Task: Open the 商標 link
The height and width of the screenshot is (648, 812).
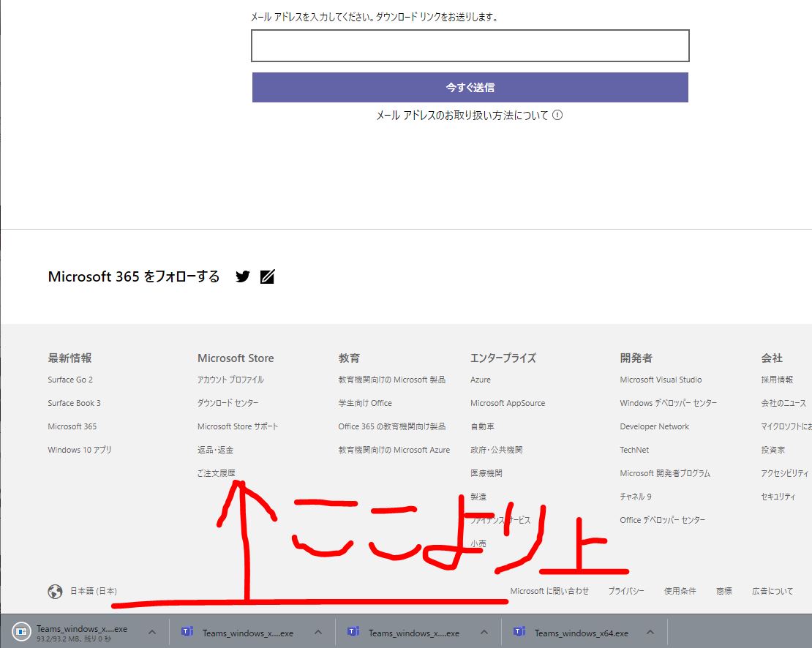Action: (724, 591)
